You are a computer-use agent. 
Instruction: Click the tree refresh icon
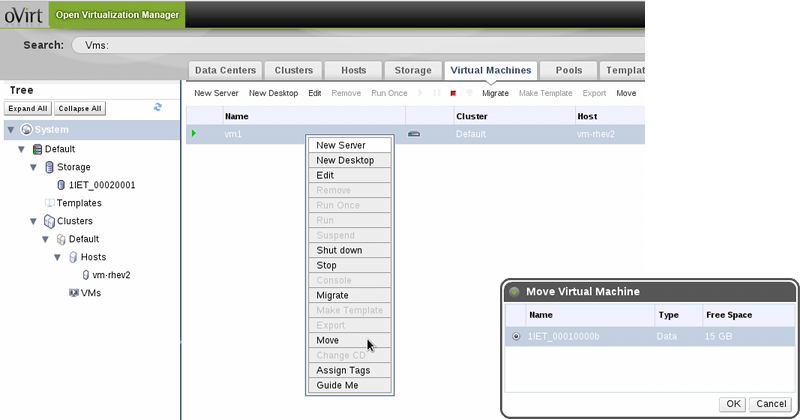(x=157, y=107)
